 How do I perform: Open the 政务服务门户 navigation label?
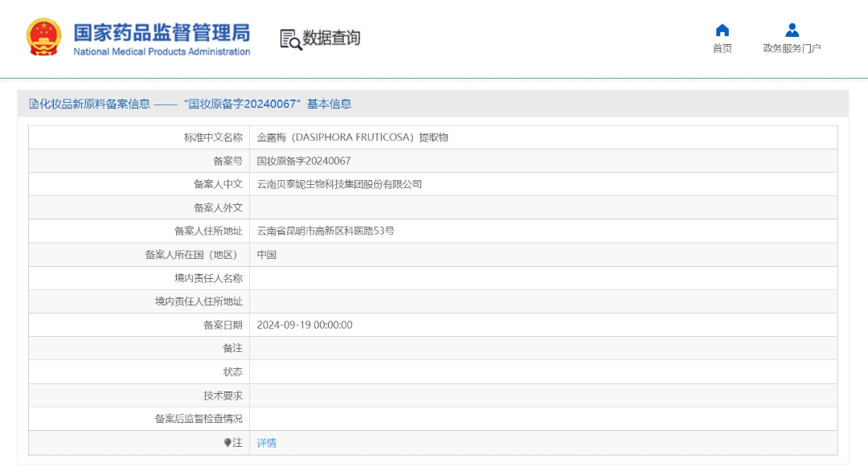792,48
